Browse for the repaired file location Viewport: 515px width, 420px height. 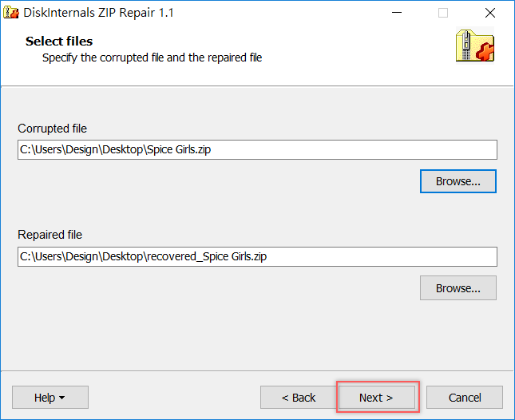pyautogui.click(x=458, y=288)
